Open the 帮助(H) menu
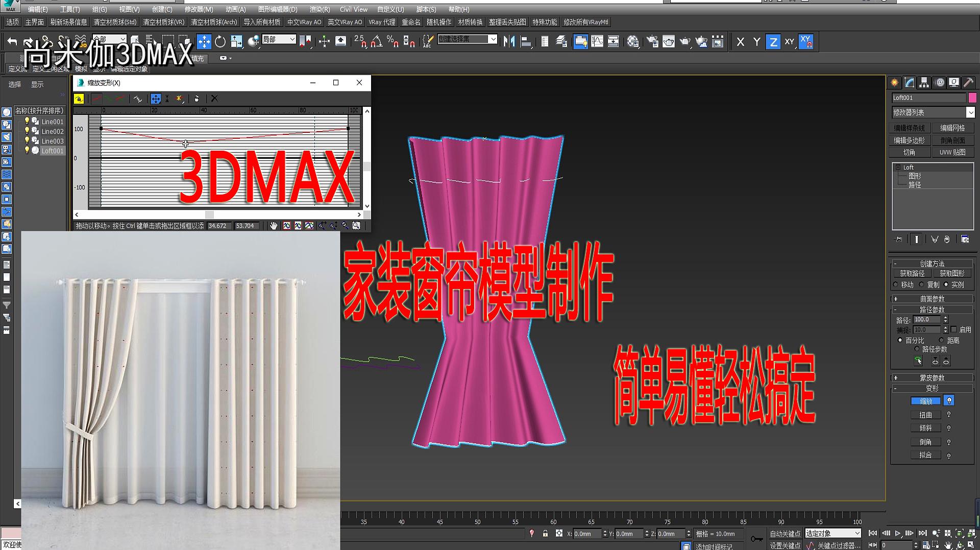Screen dimensions: 980x550 click(x=458, y=9)
